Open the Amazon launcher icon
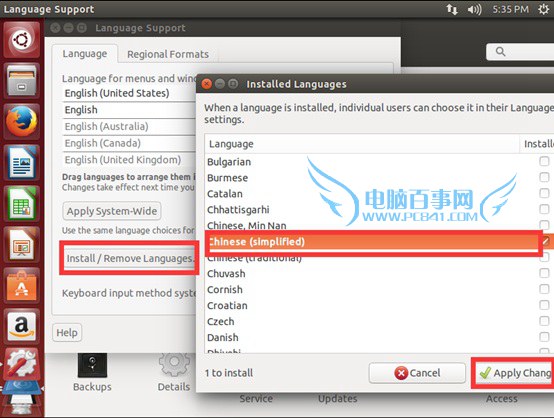 (22, 326)
